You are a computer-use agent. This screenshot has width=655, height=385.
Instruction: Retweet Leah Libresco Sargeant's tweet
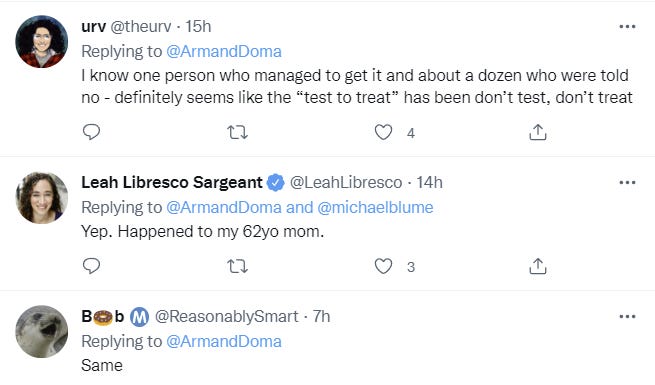pos(237,266)
